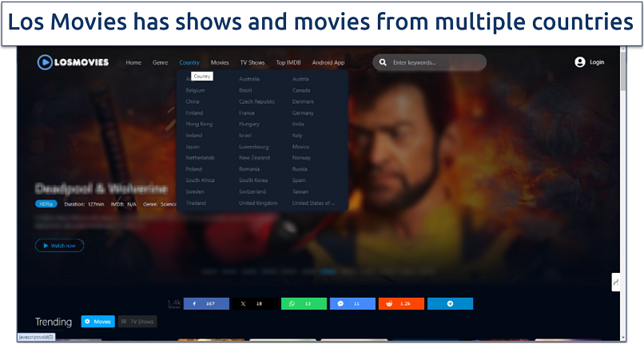
Task: Choose South Korea in country list
Action: (252, 180)
